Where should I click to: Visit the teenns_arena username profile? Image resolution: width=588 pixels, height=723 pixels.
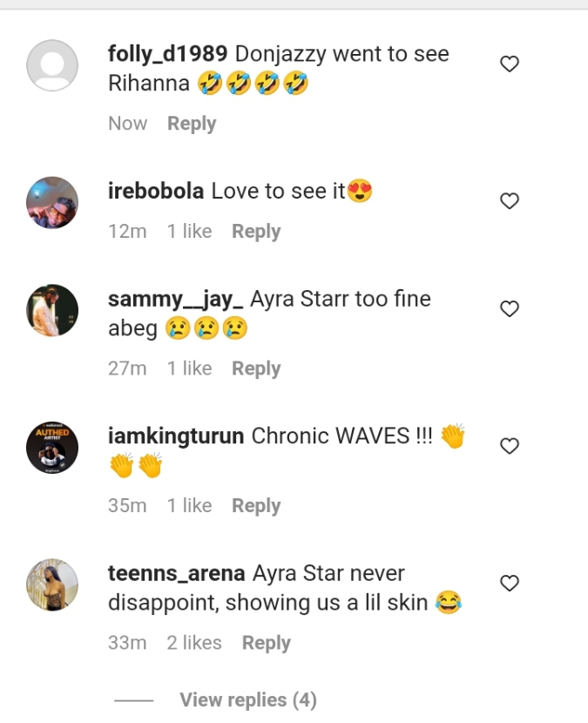(x=176, y=574)
